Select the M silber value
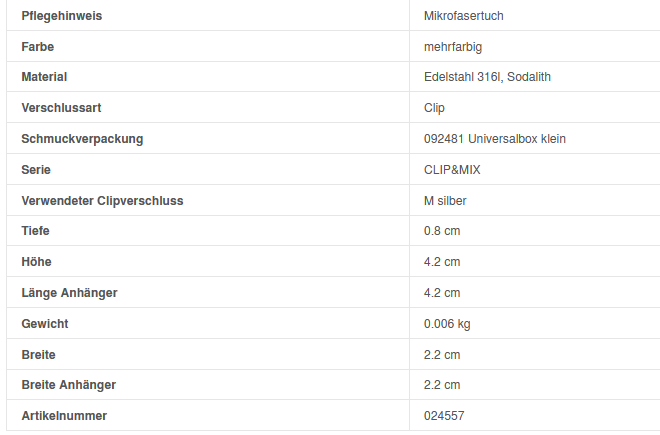 pos(445,201)
